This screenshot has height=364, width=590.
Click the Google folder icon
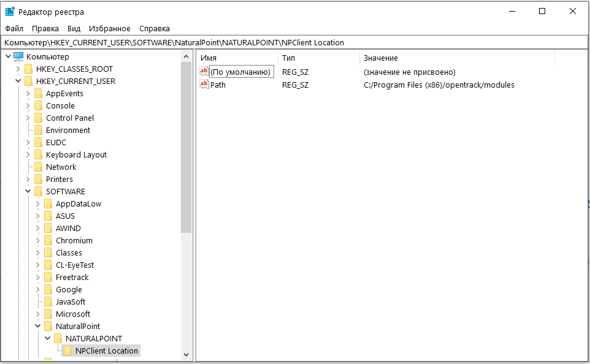(48, 289)
